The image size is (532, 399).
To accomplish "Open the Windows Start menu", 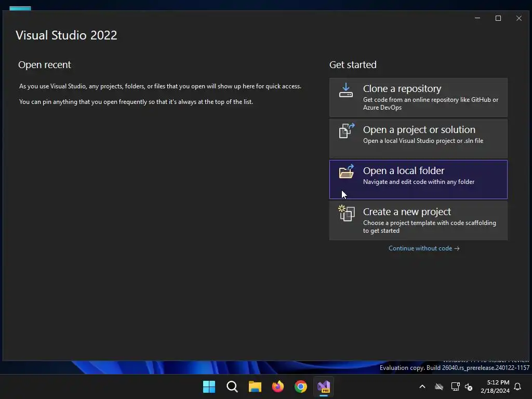I will click(x=209, y=387).
